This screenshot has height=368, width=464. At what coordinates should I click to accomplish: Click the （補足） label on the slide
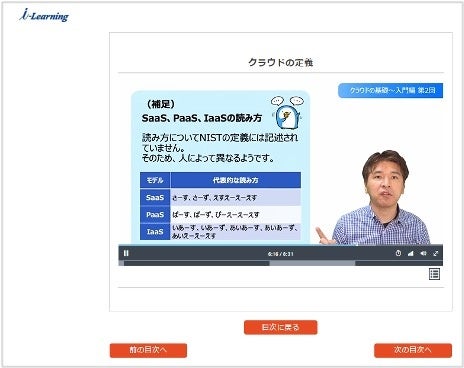click(x=161, y=104)
